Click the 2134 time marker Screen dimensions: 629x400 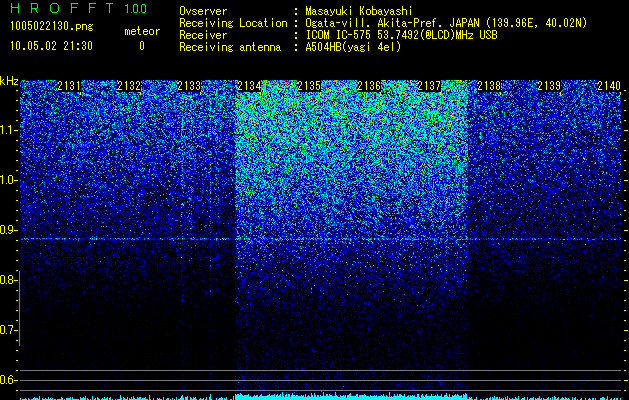coord(249,86)
